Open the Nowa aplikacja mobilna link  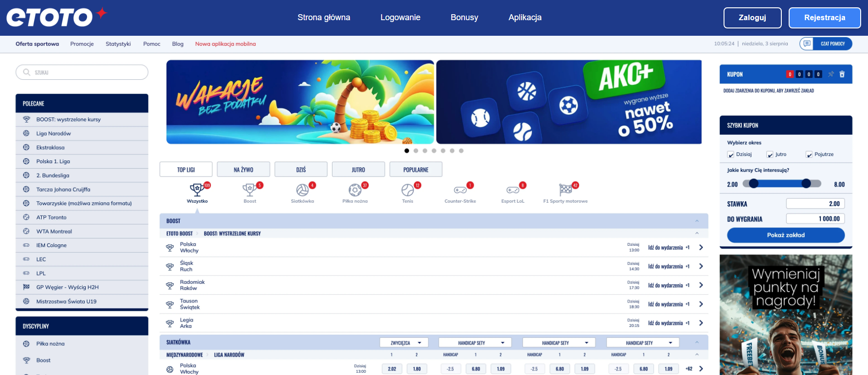[x=225, y=44]
